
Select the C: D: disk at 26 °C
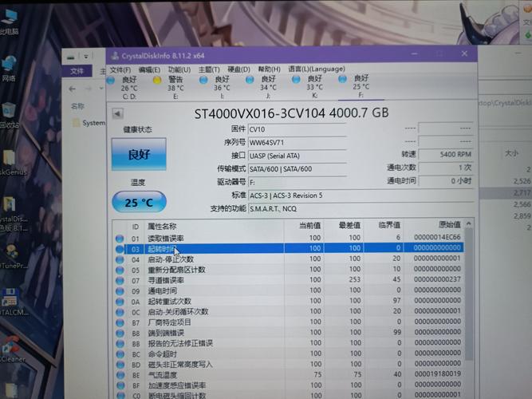click(124, 88)
